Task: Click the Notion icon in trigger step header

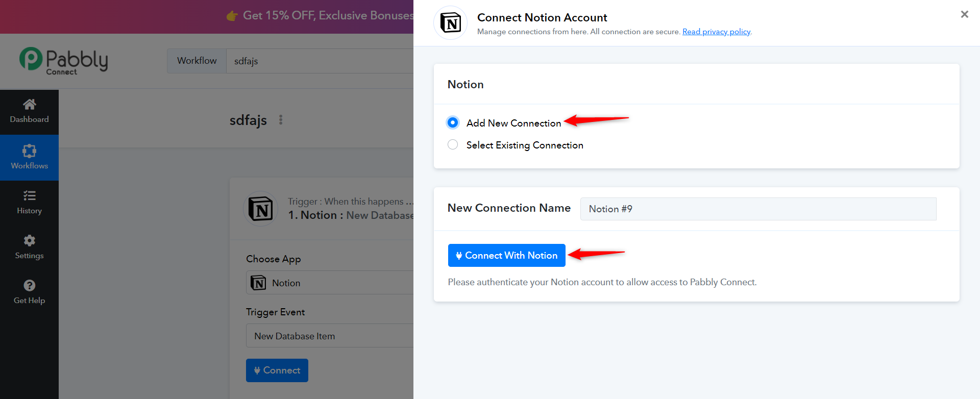Action: pos(261,209)
